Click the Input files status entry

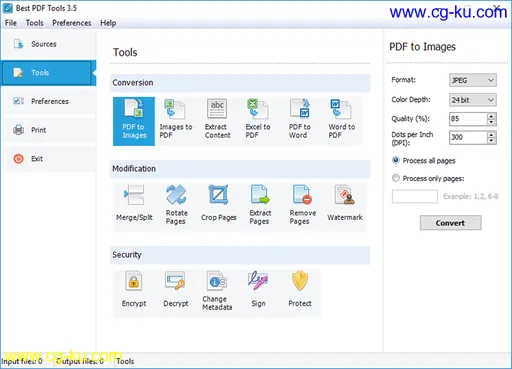22,361
